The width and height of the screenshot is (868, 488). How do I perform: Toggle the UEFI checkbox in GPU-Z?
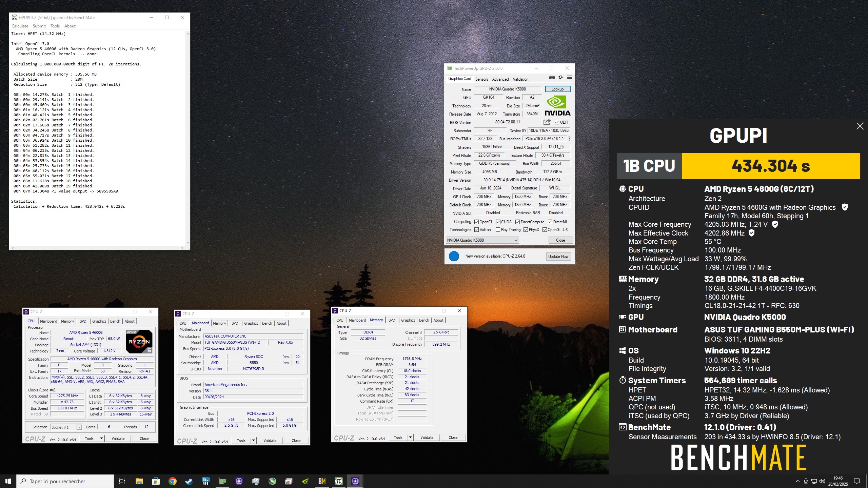click(557, 122)
